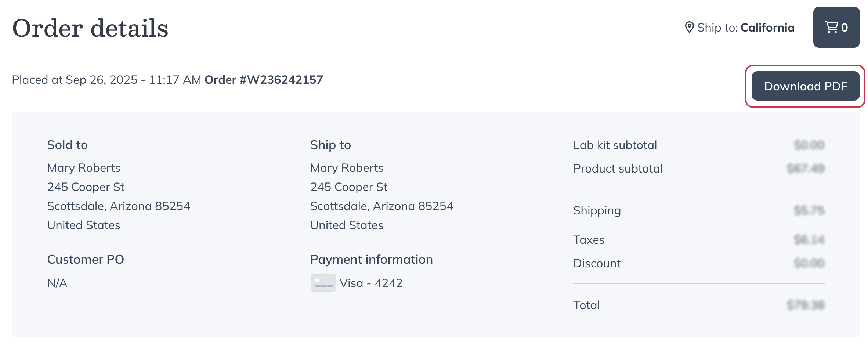Click the Ship to section heading
Viewport: 868px width, 351px height.
(x=330, y=145)
